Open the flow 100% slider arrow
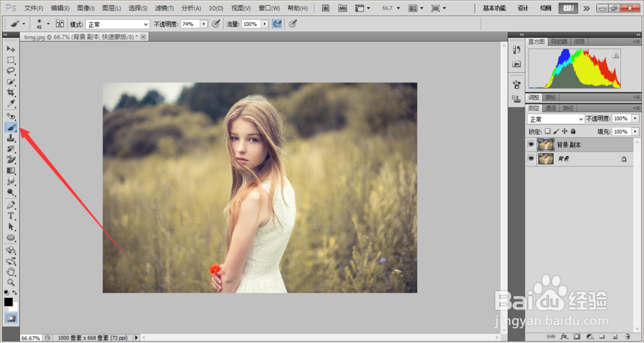 (x=265, y=24)
